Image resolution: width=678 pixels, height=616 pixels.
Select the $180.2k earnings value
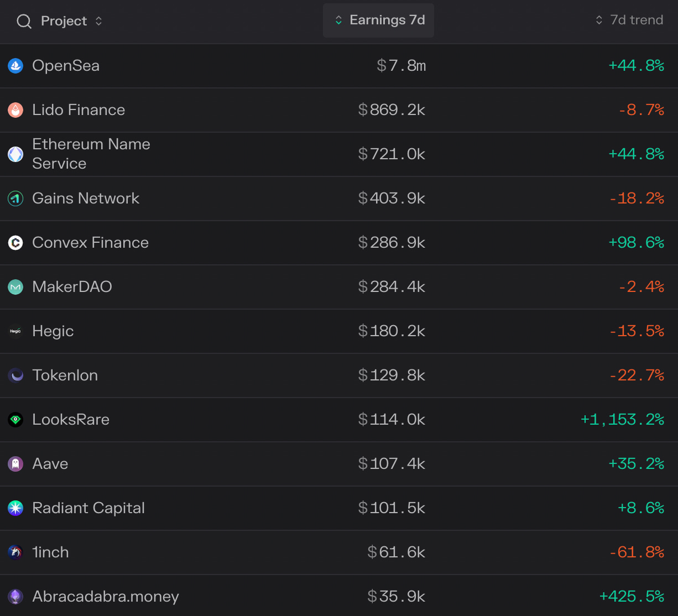point(392,331)
